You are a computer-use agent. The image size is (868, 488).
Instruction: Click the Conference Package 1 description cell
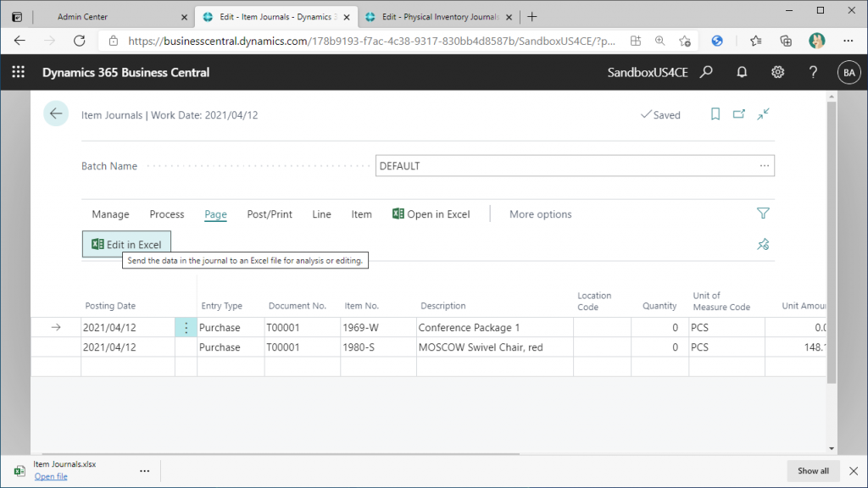495,328
